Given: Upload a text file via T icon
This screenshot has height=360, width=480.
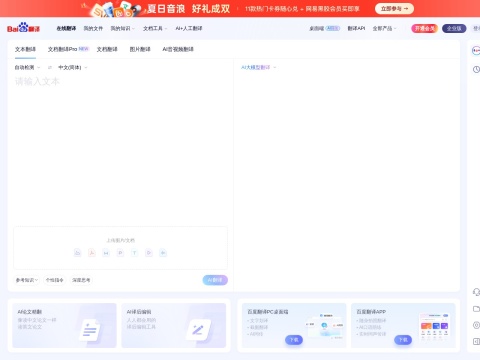Looking at the screenshot, I should (x=135, y=253).
